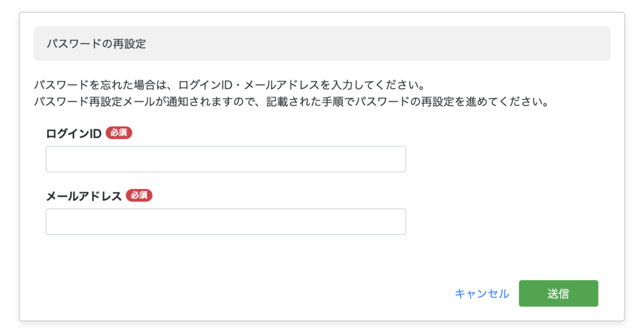Click the キャンセル link
The width and height of the screenshot is (644, 336).
pos(482,293)
